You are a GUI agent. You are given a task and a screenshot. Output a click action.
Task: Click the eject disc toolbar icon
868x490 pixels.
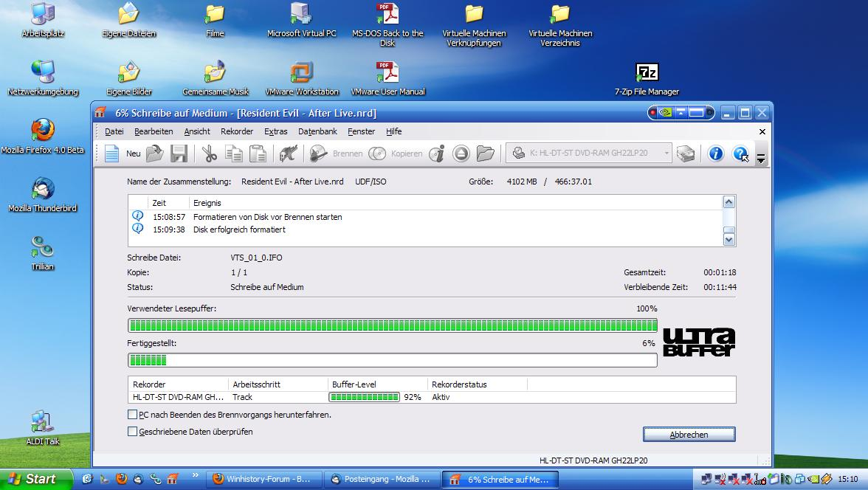coord(461,153)
